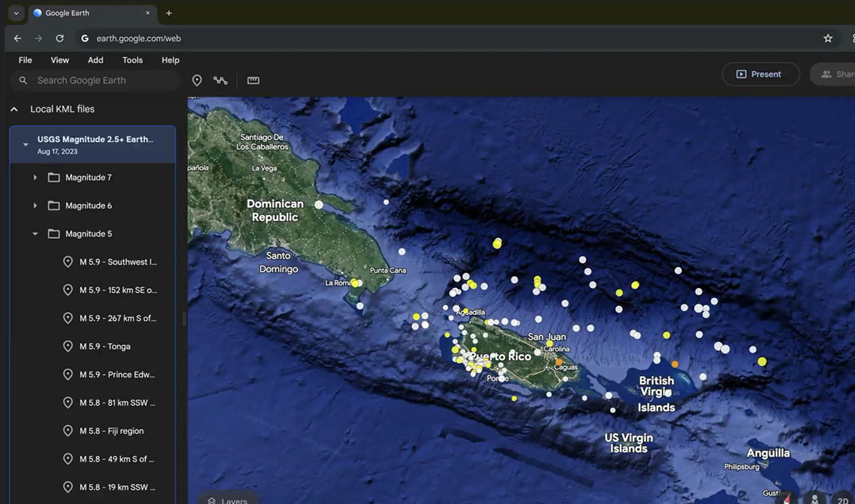This screenshot has width=855, height=504.
Task: Reload the Google Earth page
Action: pyautogui.click(x=60, y=39)
